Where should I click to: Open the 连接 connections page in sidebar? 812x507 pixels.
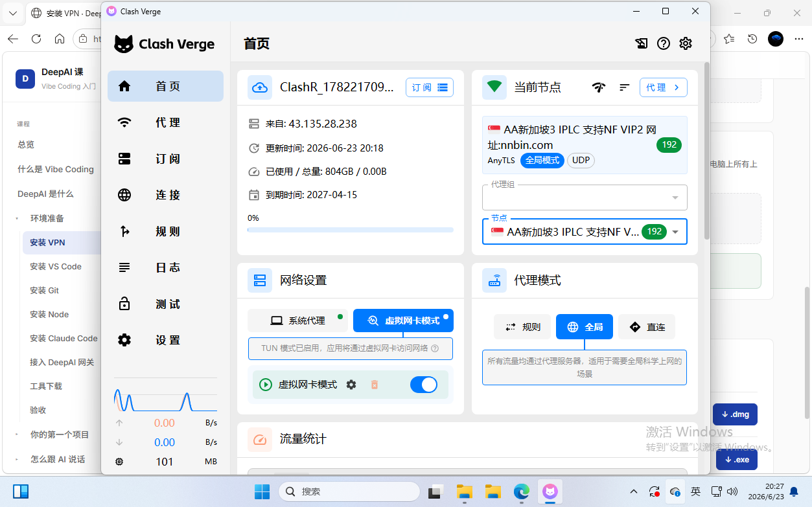165,195
